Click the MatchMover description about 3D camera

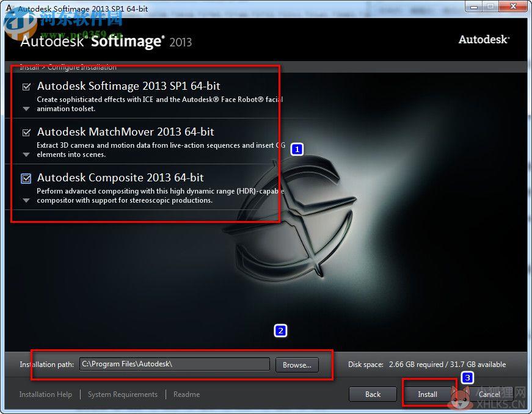click(x=161, y=150)
